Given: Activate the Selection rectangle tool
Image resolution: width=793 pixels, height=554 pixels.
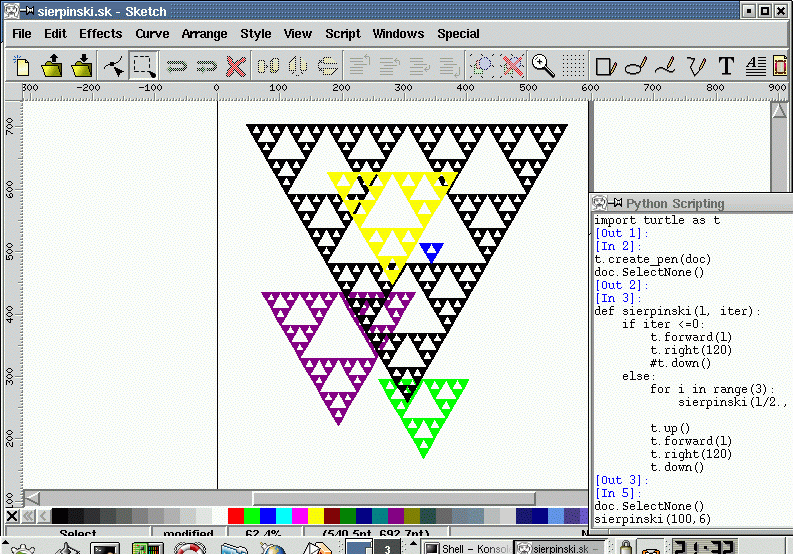Looking at the screenshot, I should point(144,67).
